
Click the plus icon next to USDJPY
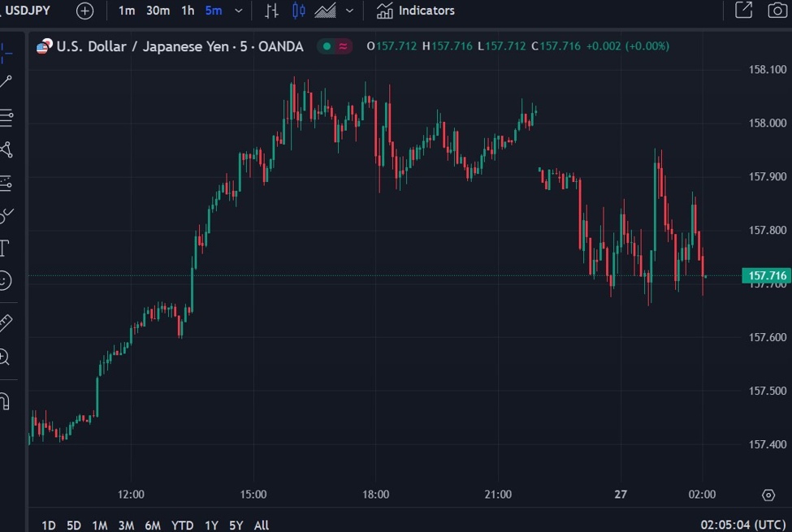[x=84, y=11]
